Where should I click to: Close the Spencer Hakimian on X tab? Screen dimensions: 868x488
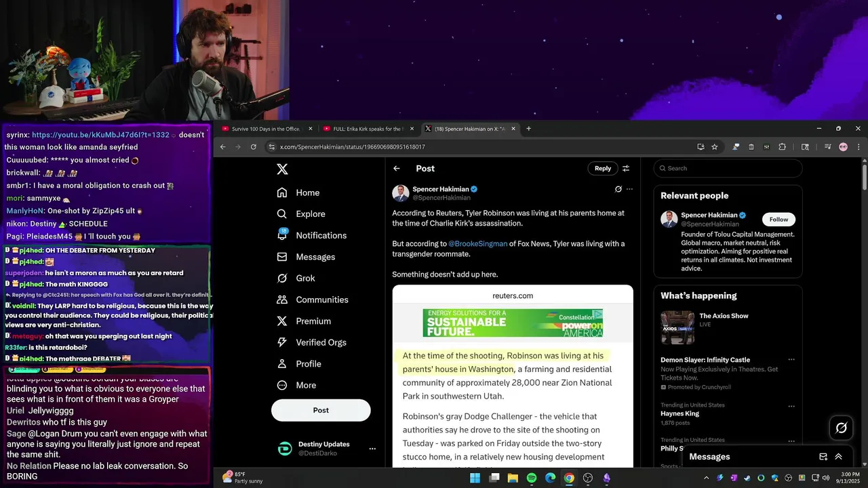click(x=513, y=129)
